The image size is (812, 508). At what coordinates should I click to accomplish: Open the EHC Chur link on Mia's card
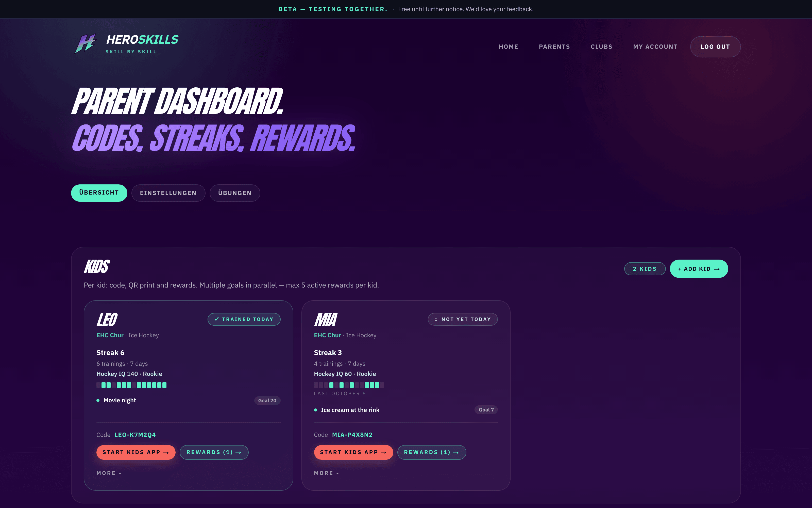pyautogui.click(x=327, y=335)
